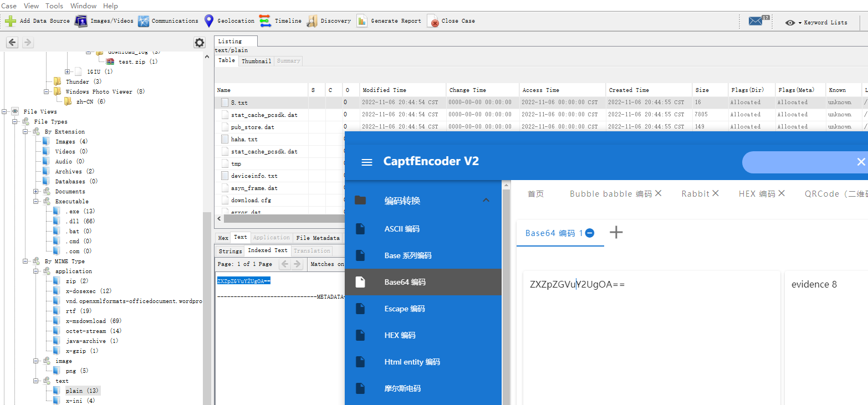Click the Generate Report icon
Screen dimensions: 868x405
pyautogui.click(x=362, y=21)
